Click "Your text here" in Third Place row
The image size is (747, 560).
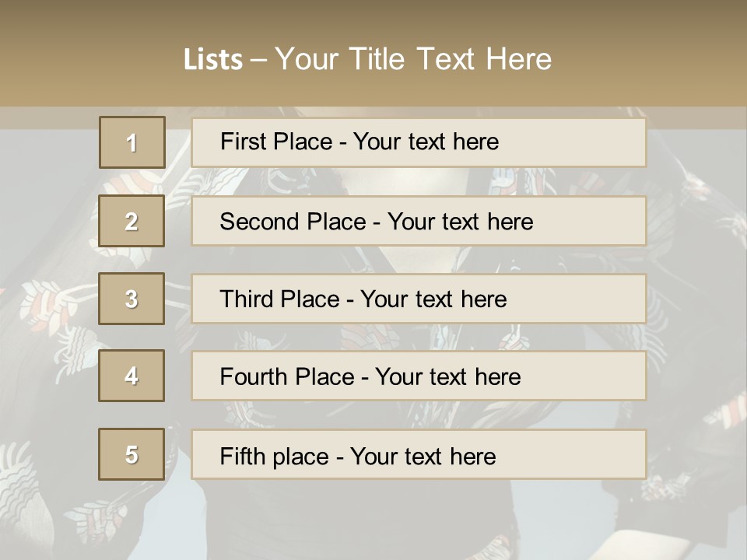[x=433, y=299]
